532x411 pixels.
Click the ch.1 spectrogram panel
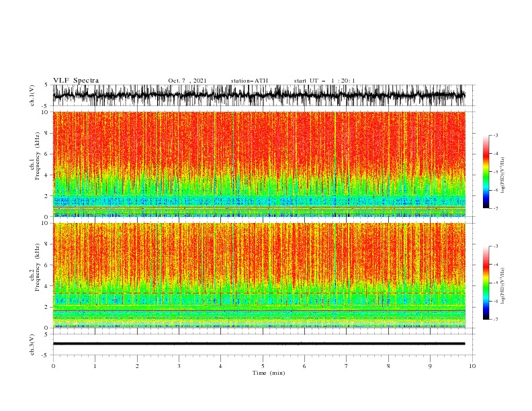click(x=259, y=164)
